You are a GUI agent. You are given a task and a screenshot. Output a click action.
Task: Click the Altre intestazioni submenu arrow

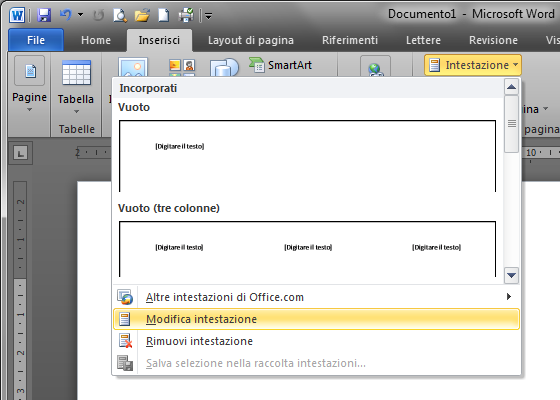pos(509,296)
